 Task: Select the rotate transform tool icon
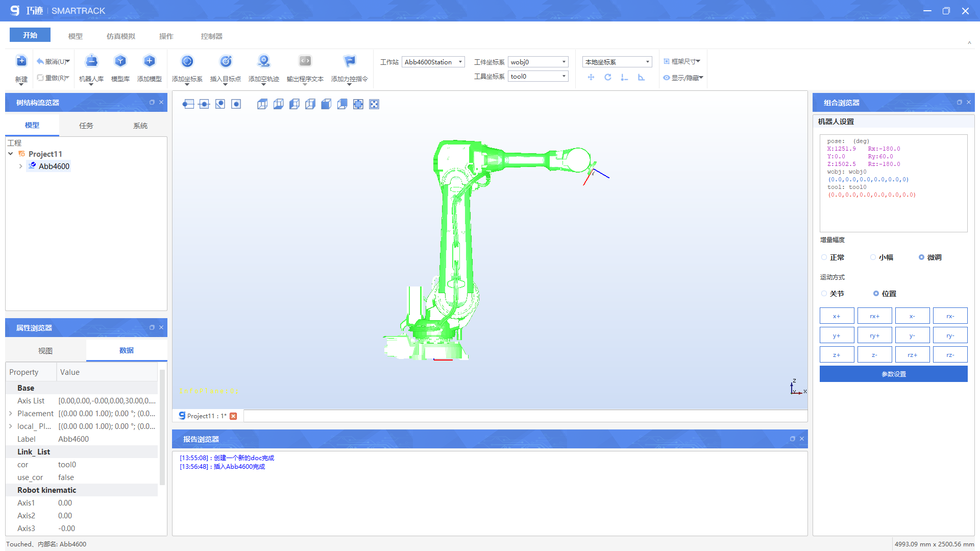[608, 77]
